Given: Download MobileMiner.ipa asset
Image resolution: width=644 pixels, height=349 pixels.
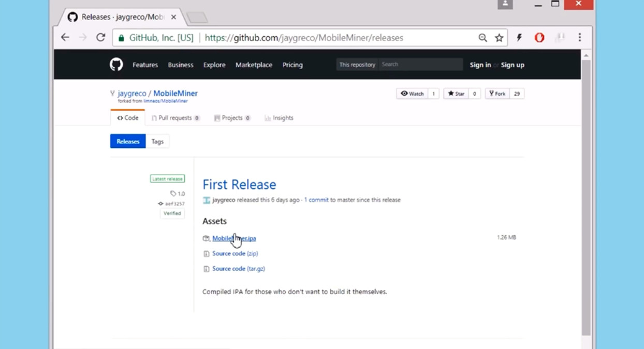Looking at the screenshot, I should (x=234, y=238).
